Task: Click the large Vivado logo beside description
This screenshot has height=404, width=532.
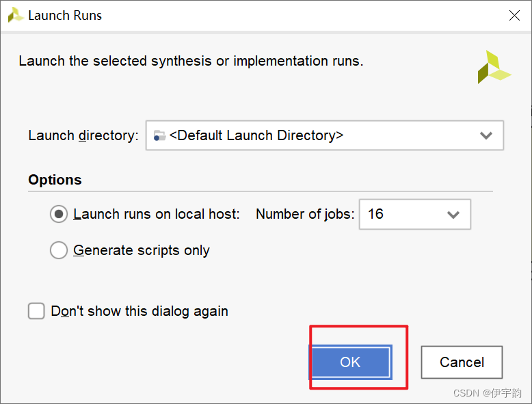Action: pos(494,67)
